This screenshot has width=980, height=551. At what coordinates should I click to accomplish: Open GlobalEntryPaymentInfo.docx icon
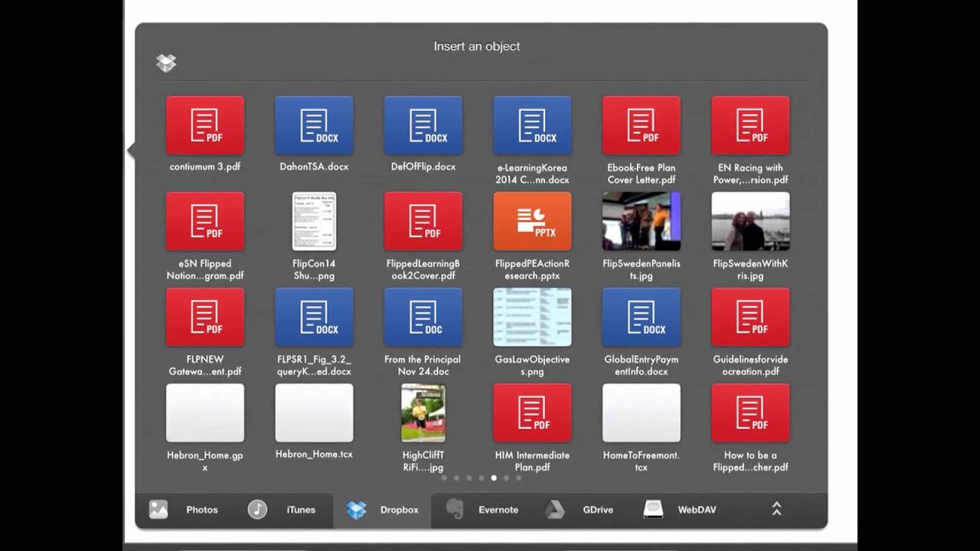point(642,317)
